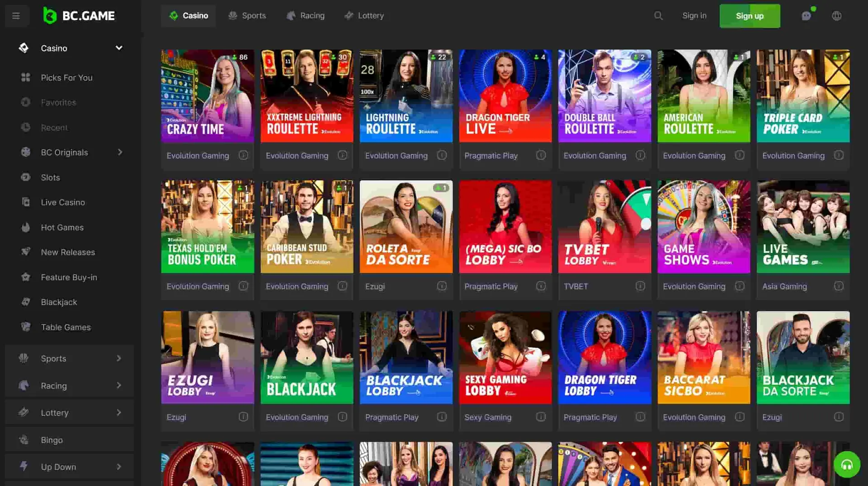The width and height of the screenshot is (868, 486).
Task: Click the Sign in link
Action: click(x=694, y=16)
